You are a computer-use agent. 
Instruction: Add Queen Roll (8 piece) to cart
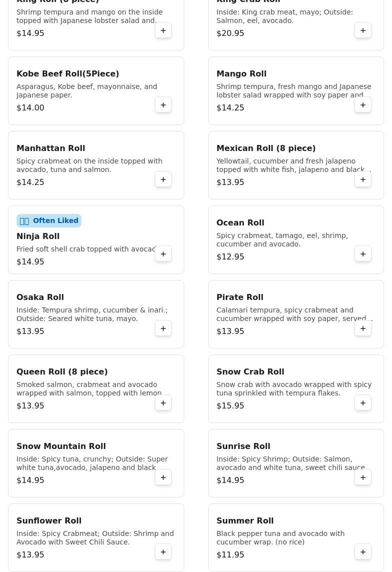[x=163, y=403]
